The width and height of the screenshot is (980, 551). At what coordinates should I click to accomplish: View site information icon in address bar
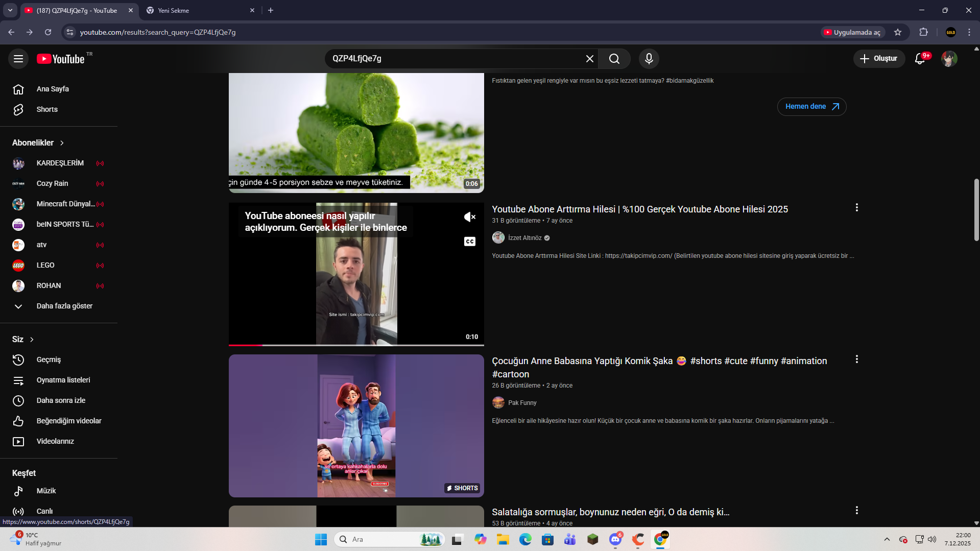click(x=70, y=32)
